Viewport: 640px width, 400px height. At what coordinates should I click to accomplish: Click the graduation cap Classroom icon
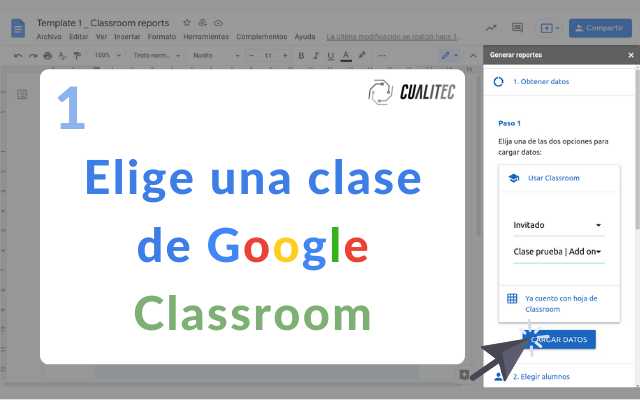513,178
